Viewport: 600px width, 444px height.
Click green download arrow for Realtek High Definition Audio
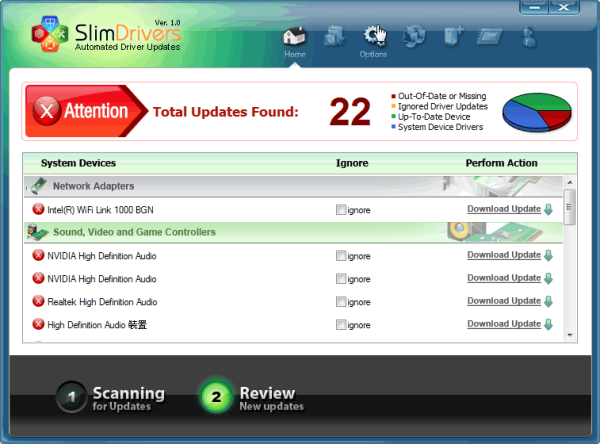[x=548, y=301]
